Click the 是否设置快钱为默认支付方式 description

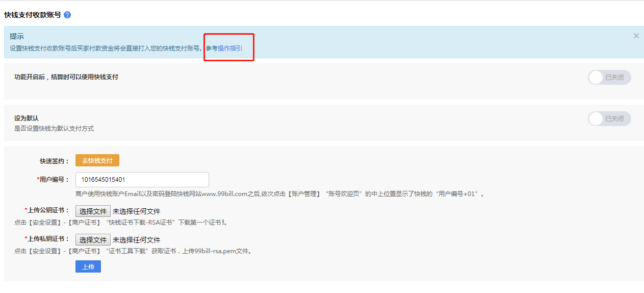click(x=54, y=129)
